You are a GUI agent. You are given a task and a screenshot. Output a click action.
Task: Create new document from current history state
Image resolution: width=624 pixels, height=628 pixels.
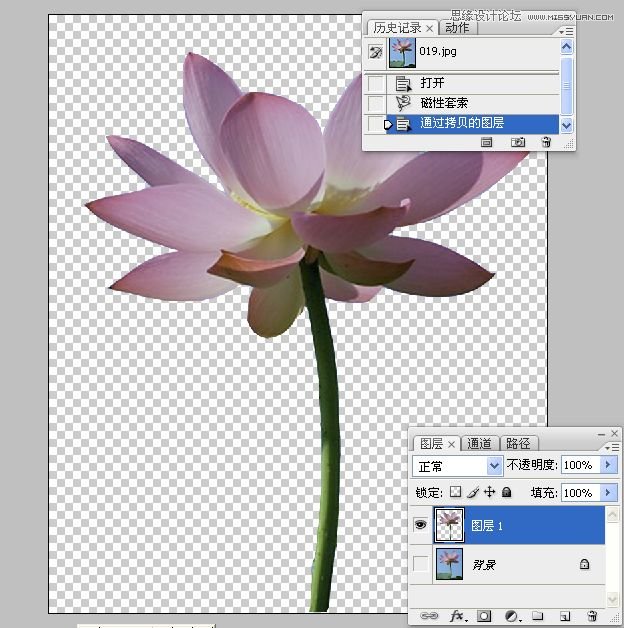tap(487, 142)
